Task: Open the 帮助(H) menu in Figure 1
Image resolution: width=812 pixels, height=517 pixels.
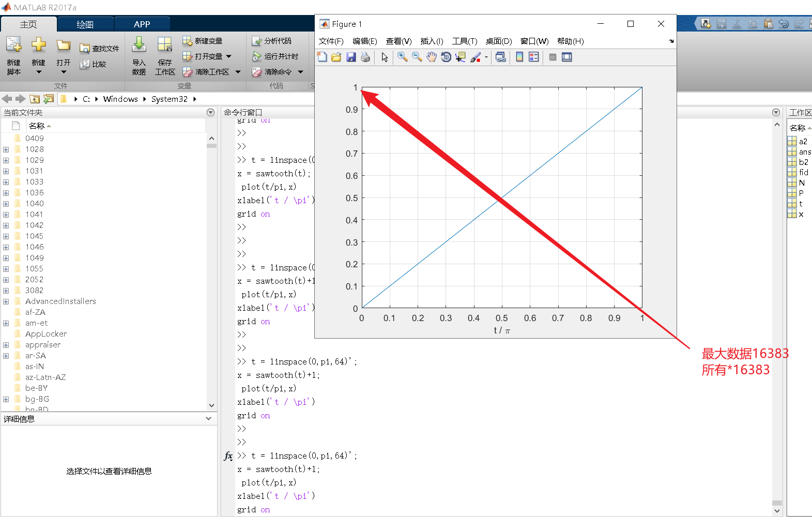Action: [571, 41]
